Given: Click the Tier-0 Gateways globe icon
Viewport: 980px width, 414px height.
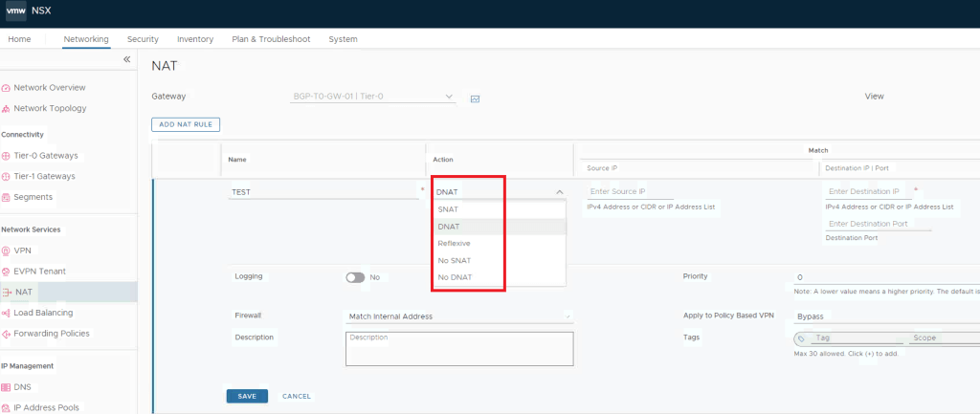Looking at the screenshot, I should (7, 156).
